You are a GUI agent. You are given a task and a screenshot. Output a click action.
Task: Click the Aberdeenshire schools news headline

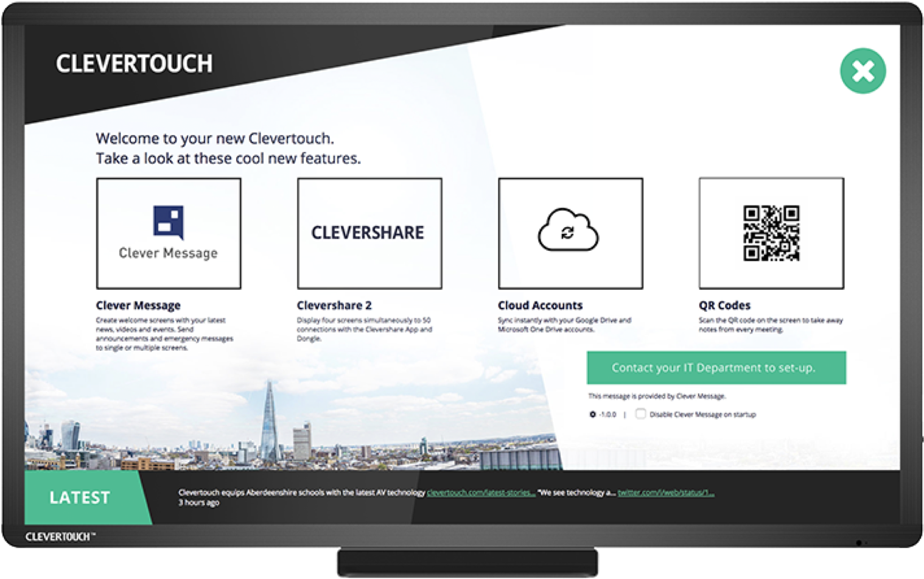coord(302,493)
